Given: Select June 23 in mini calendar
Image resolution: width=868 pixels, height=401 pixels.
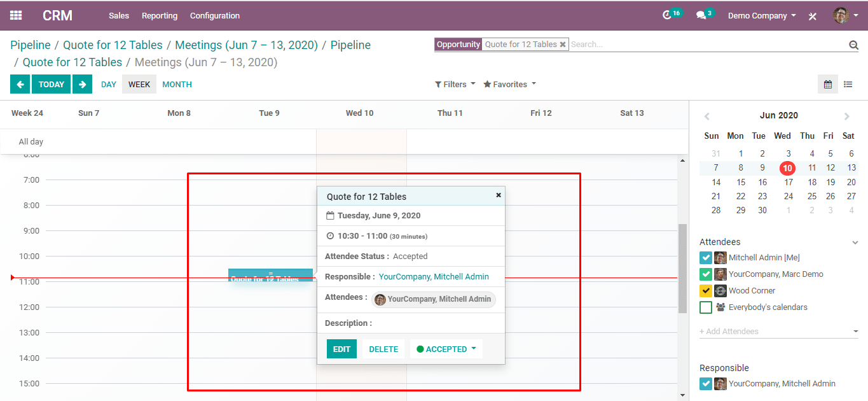Looking at the screenshot, I should coord(762,196).
